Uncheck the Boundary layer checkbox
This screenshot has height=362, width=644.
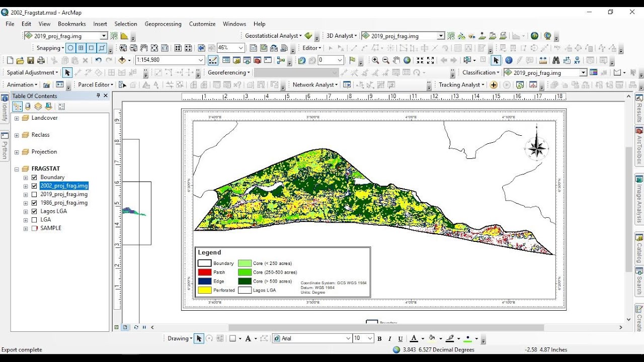(x=34, y=177)
